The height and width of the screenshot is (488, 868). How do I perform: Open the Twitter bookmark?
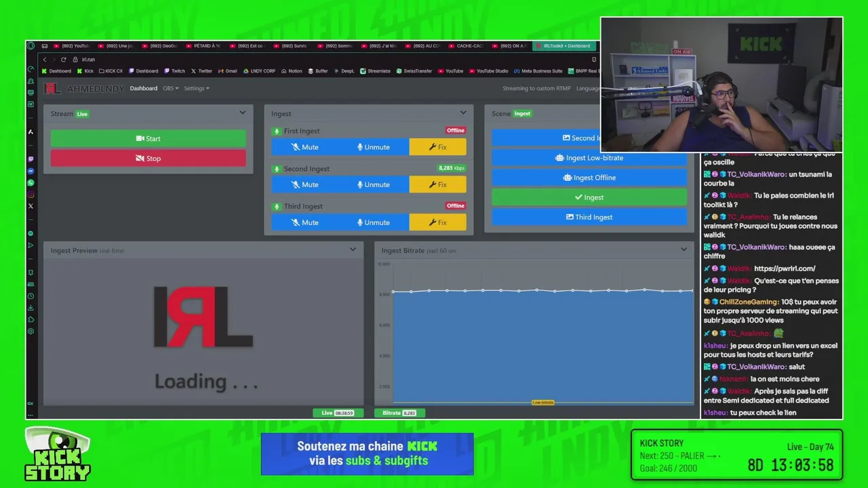point(201,70)
